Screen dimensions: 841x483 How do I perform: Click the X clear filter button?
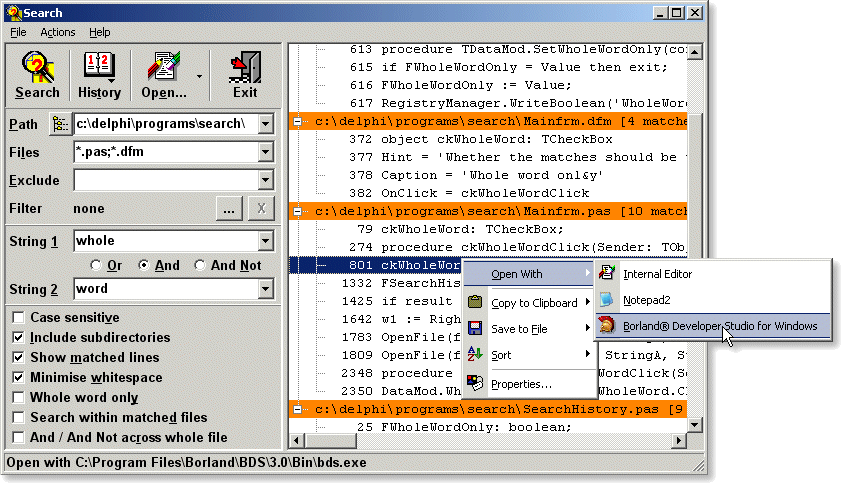click(259, 209)
